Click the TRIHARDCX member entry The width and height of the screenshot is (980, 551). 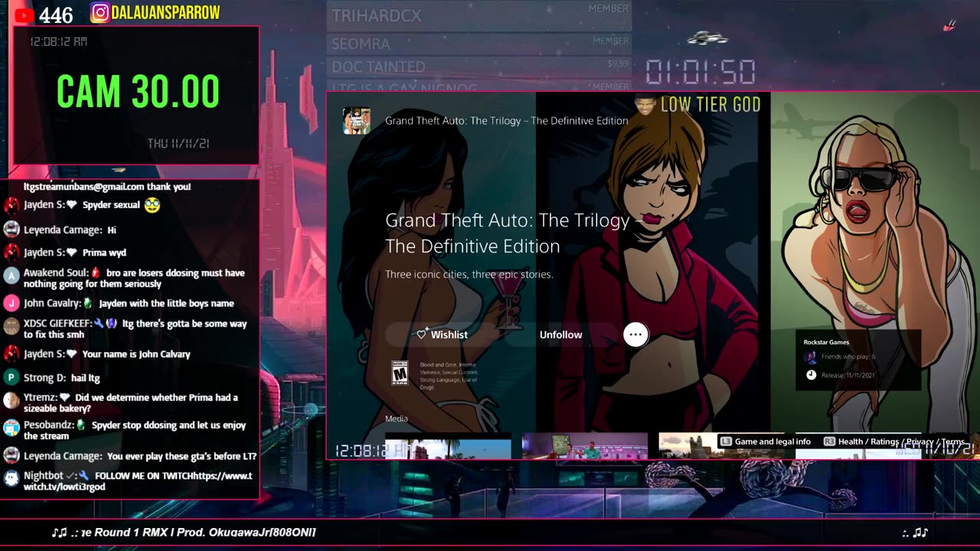(479, 16)
